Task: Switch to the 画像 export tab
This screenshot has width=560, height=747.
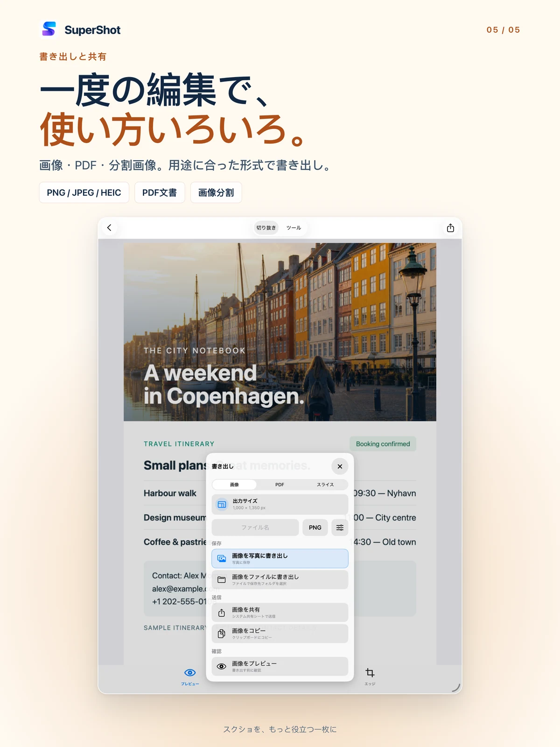Action: 234,485
